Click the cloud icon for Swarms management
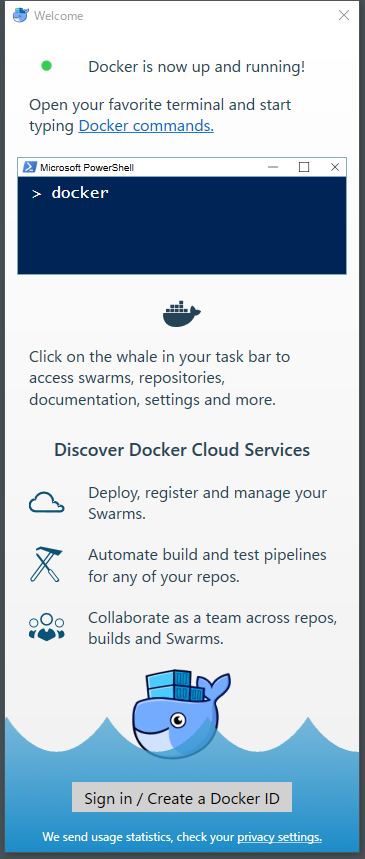This screenshot has height=859, width=365. (47, 502)
